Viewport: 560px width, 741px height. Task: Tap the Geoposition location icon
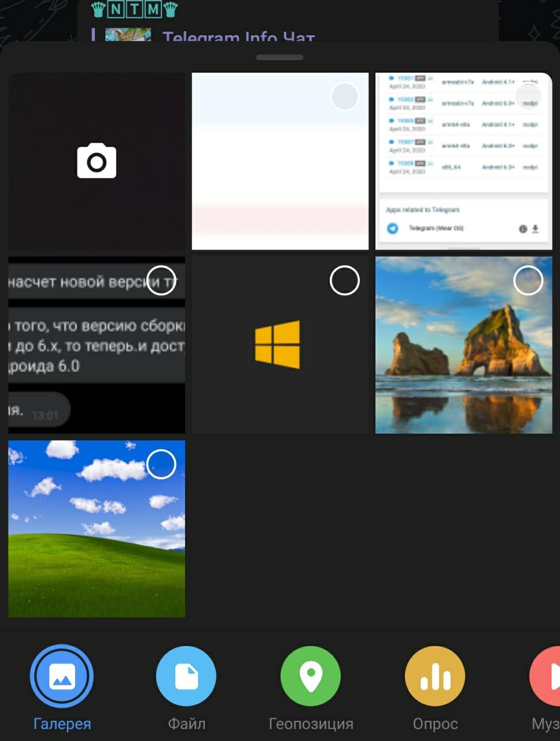(x=311, y=676)
